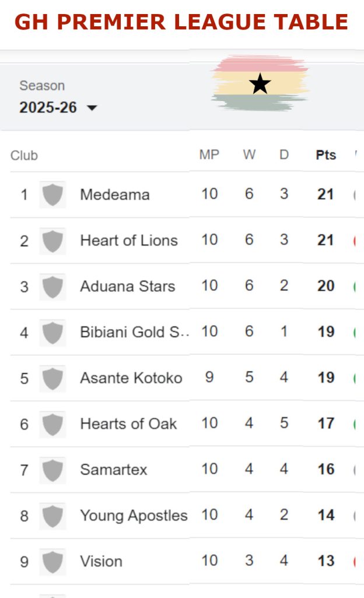The width and height of the screenshot is (364, 598).
Task: Open the Hearts of Oak team link
Action: click(x=128, y=424)
